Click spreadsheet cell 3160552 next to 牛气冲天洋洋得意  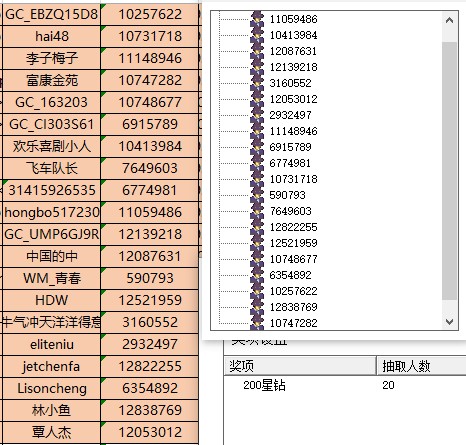coord(150,322)
